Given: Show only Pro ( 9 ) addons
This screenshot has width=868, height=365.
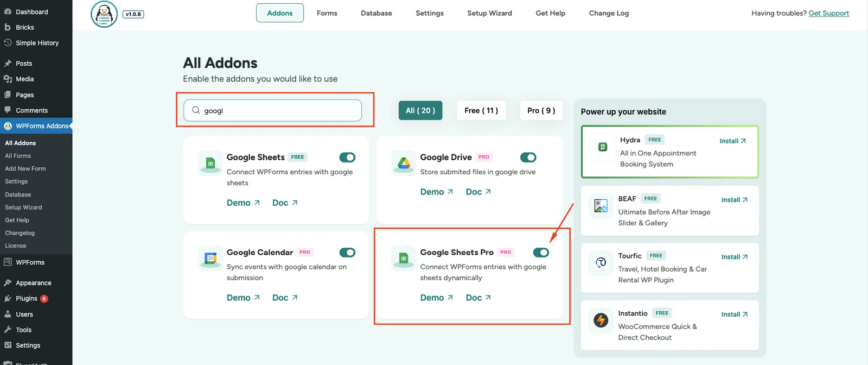Looking at the screenshot, I should (x=541, y=110).
